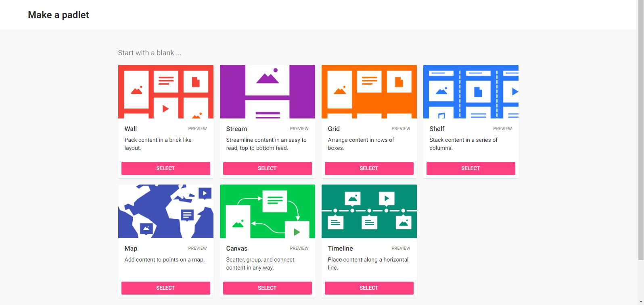Screen dimensions: 644x305
Task: Click the Stream description about top-to-bottom feed
Action: pos(266,144)
